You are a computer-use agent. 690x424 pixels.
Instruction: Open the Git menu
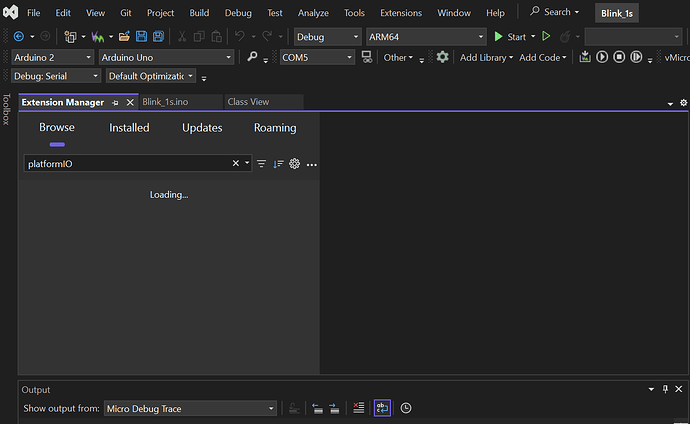(125, 13)
